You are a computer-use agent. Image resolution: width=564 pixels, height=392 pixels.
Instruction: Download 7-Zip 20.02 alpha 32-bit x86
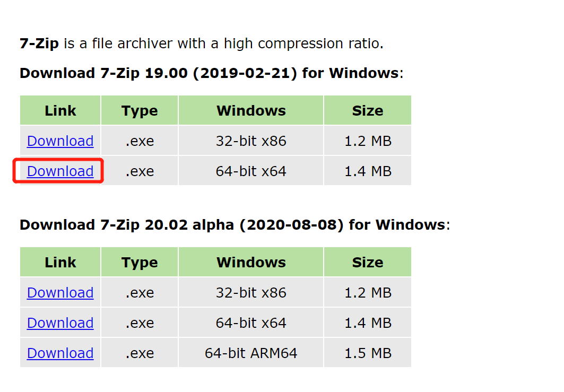click(x=60, y=293)
